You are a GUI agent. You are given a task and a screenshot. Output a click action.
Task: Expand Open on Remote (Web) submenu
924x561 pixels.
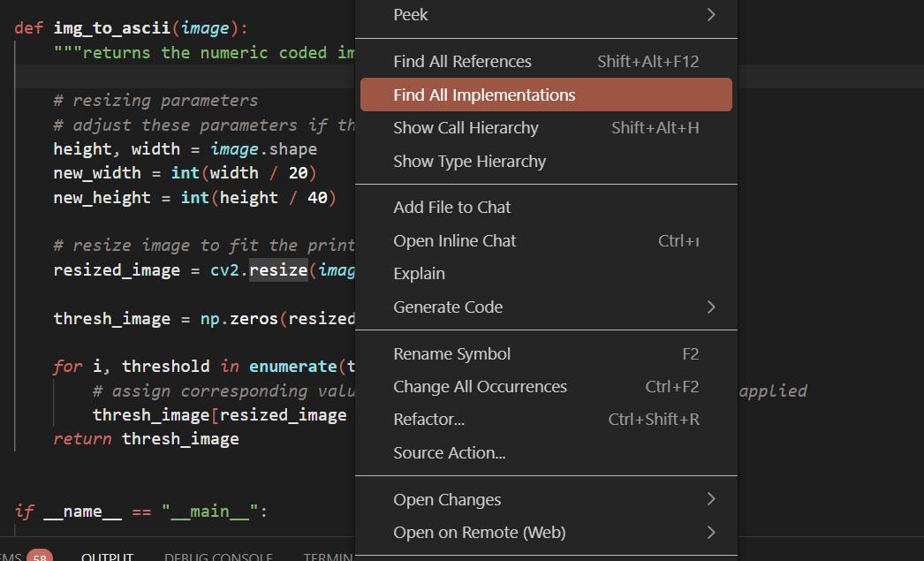pyautogui.click(x=479, y=532)
